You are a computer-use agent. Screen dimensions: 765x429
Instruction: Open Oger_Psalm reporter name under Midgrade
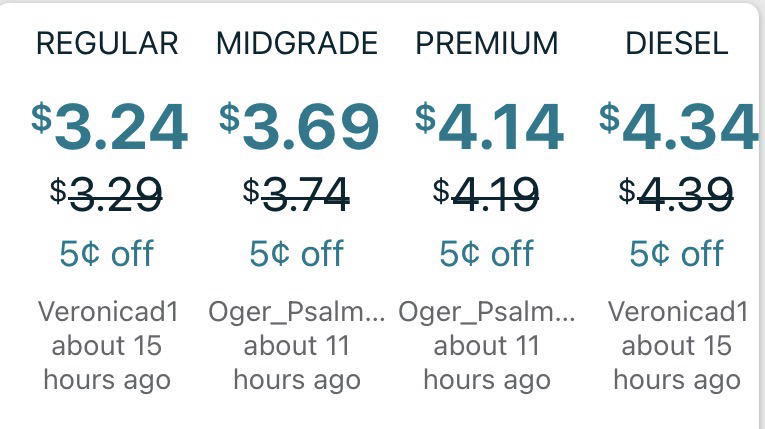297,312
